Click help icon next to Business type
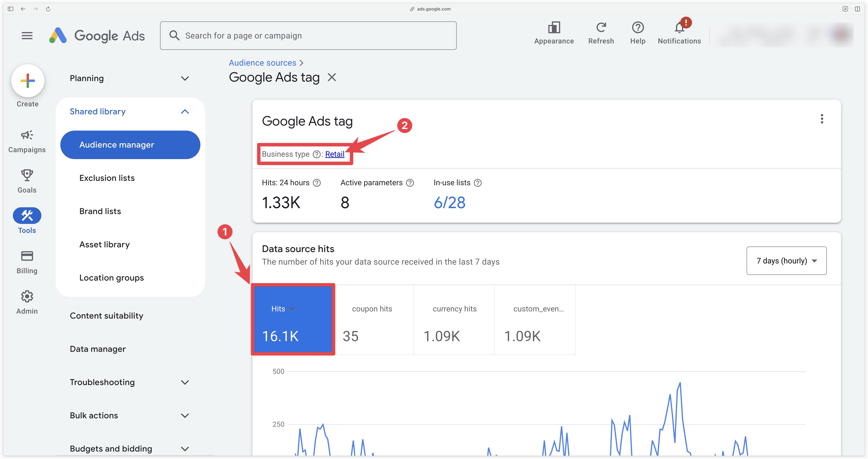This screenshot has width=868, height=459. coord(316,154)
